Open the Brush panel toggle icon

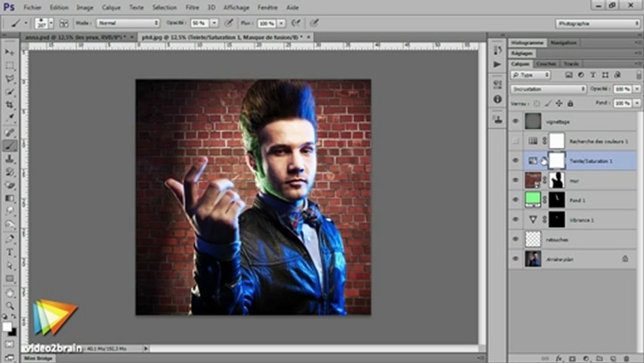[64, 23]
